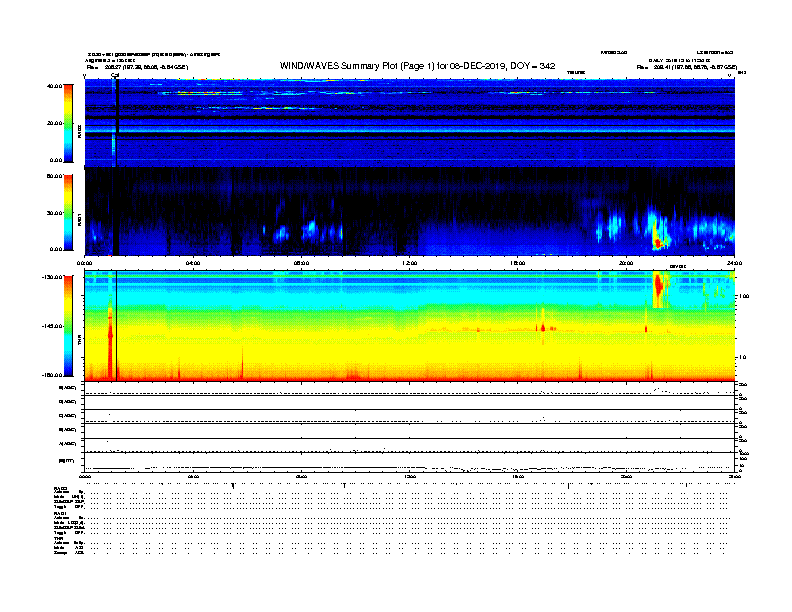Screen dimensions: 792x612
Task: Click the 16:00 tick below RAD1 spectrogram
Action: coord(518,263)
